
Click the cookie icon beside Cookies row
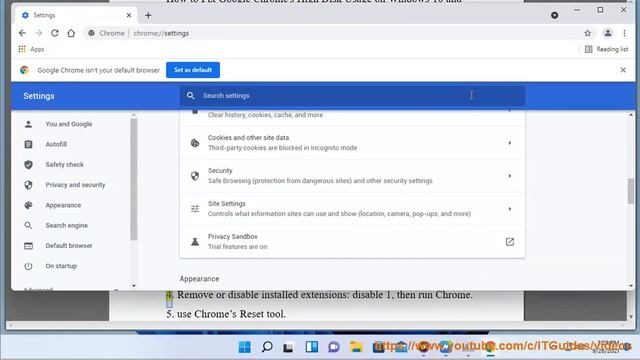(x=195, y=143)
